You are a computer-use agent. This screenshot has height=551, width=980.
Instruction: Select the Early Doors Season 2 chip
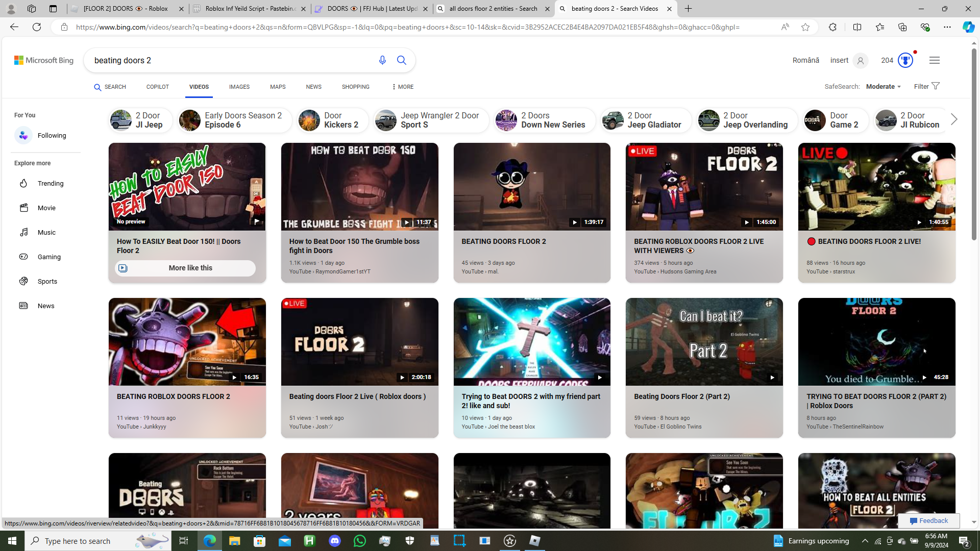234,120
